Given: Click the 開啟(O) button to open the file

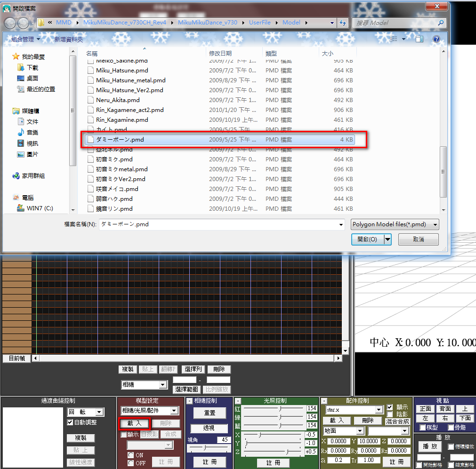Looking at the screenshot, I should point(367,239).
